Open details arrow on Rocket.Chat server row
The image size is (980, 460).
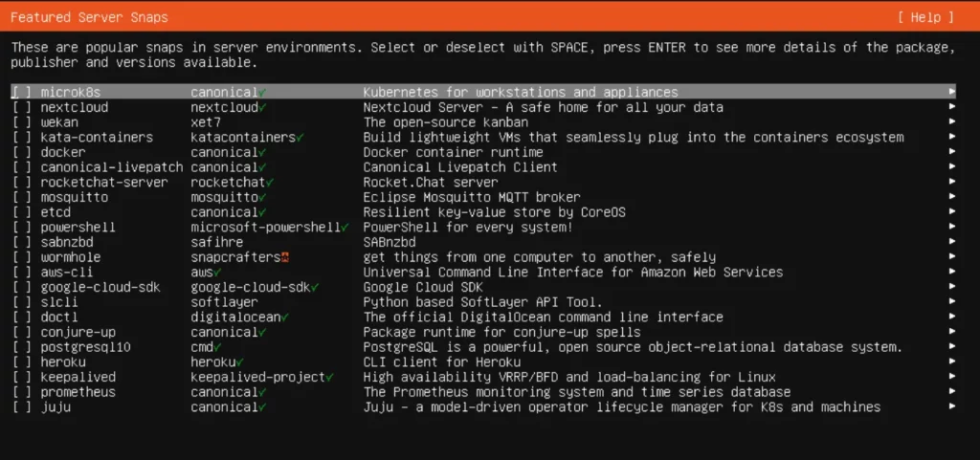(x=952, y=182)
